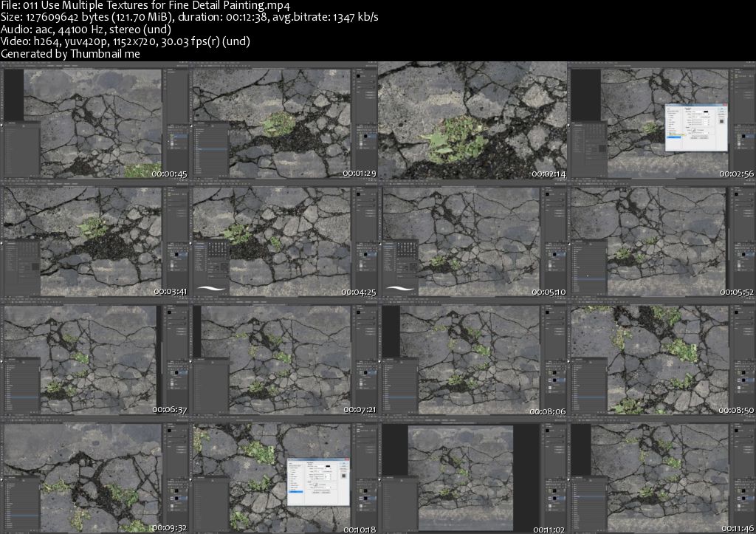Open the zoomed-out canvas frame at 00:11:02
The width and height of the screenshot is (756, 534).
tap(472, 475)
